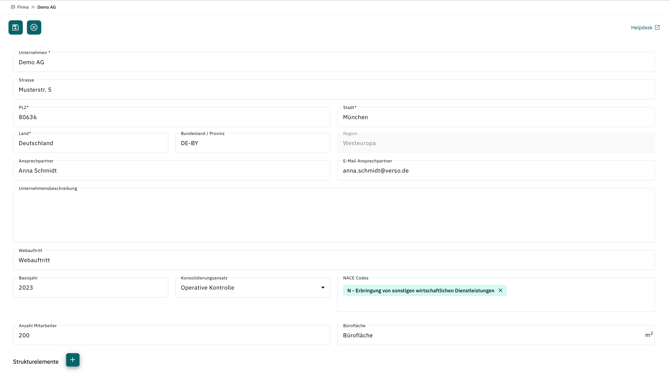This screenshot has width=670, height=373.
Task: Click the Firma breadcrumb icon
Action: tap(13, 7)
